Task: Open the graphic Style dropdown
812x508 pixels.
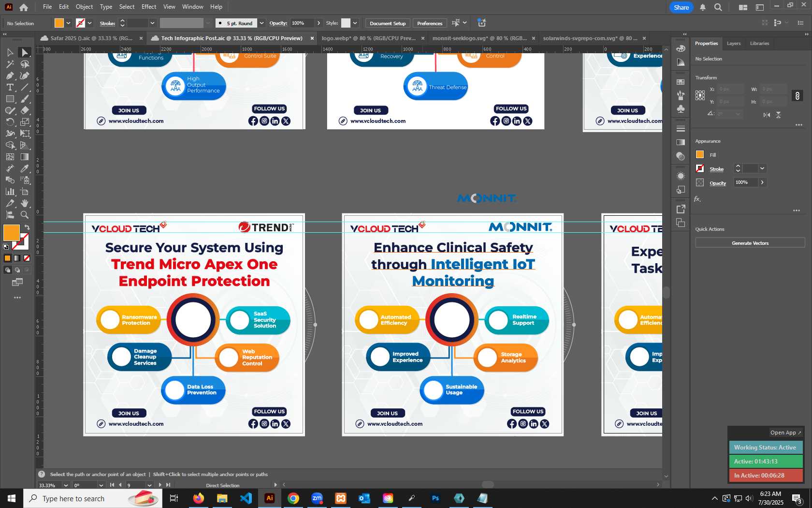Action: pyautogui.click(x=355, y=23)
